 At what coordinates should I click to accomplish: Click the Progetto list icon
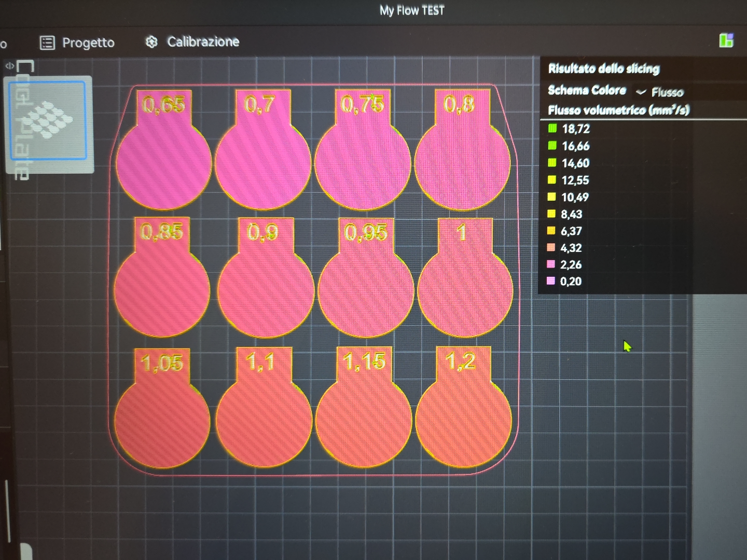click(47, 43)
